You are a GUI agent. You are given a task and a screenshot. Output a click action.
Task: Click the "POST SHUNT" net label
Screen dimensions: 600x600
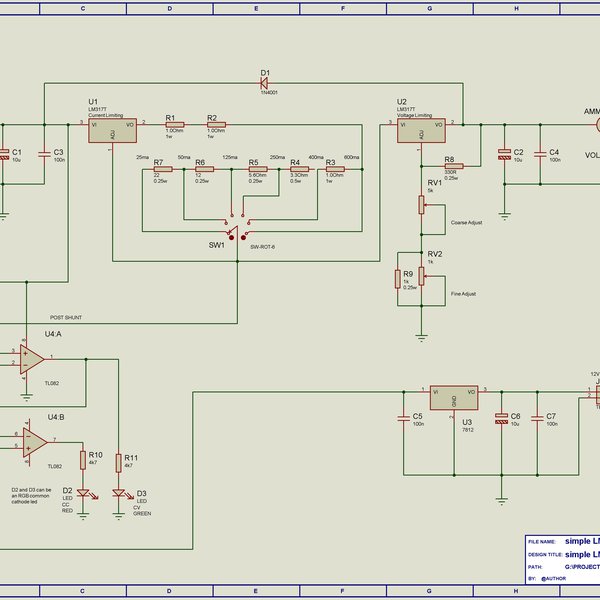pos(66,318)
